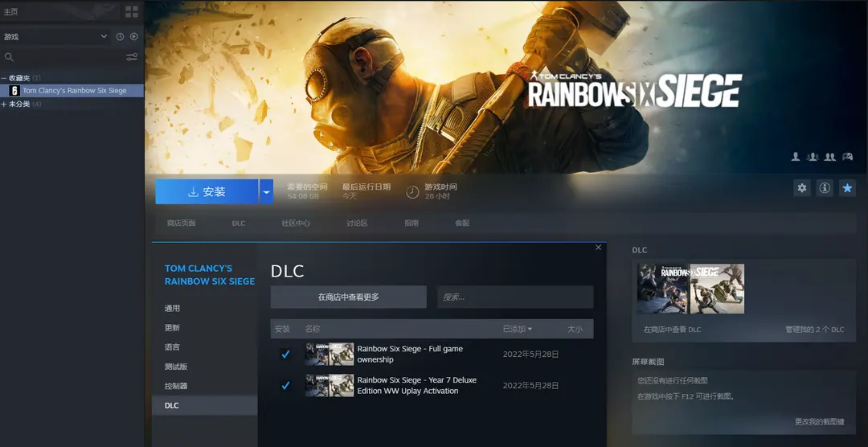Collapse the 收藏夹 category

click(4, 78)
